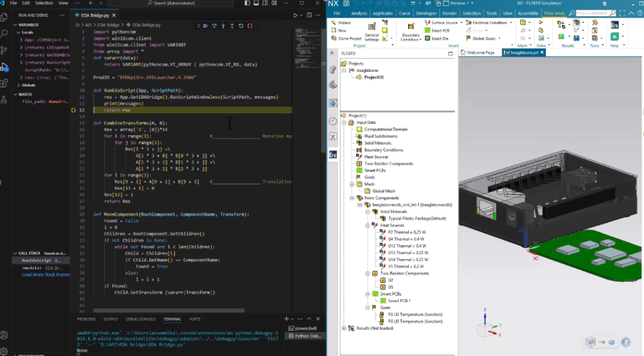Switch to the PROBLEMS panel tab
This screenshot has height=356, width=644.
coord(86,319)
